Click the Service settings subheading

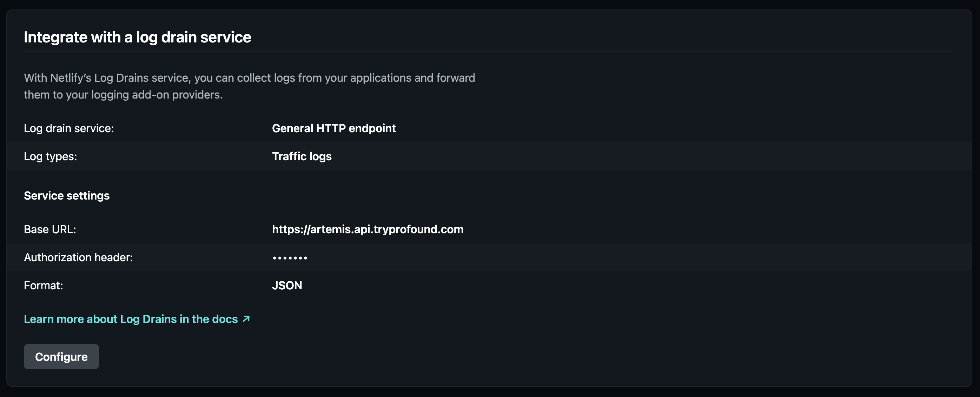(67, 195)
